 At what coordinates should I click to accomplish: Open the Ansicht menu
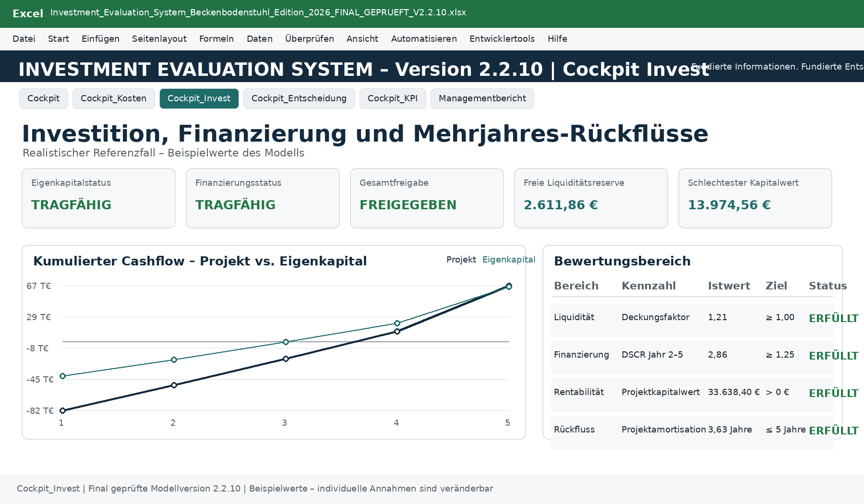pos(362,39)
